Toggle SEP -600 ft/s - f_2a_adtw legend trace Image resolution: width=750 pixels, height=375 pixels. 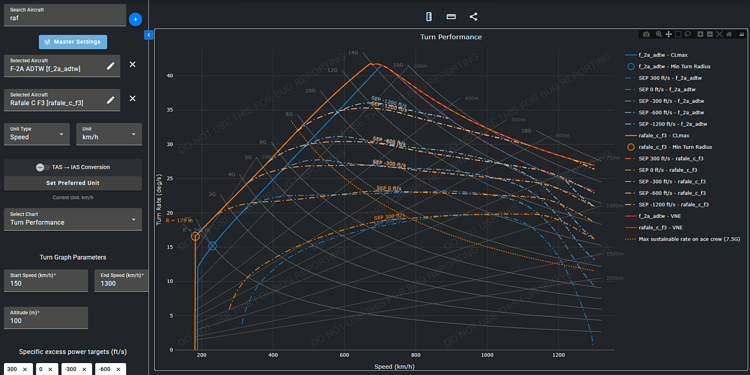[x=665, y=112]
